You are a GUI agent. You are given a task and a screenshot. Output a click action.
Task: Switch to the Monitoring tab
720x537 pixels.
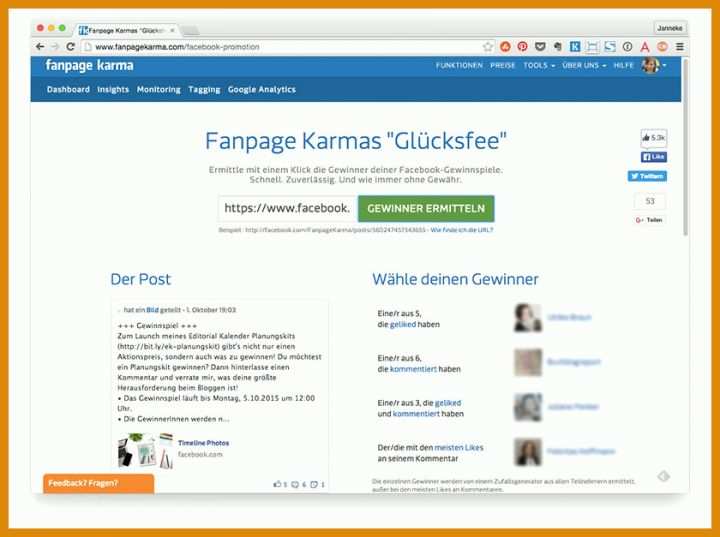(x=159, y=90)
